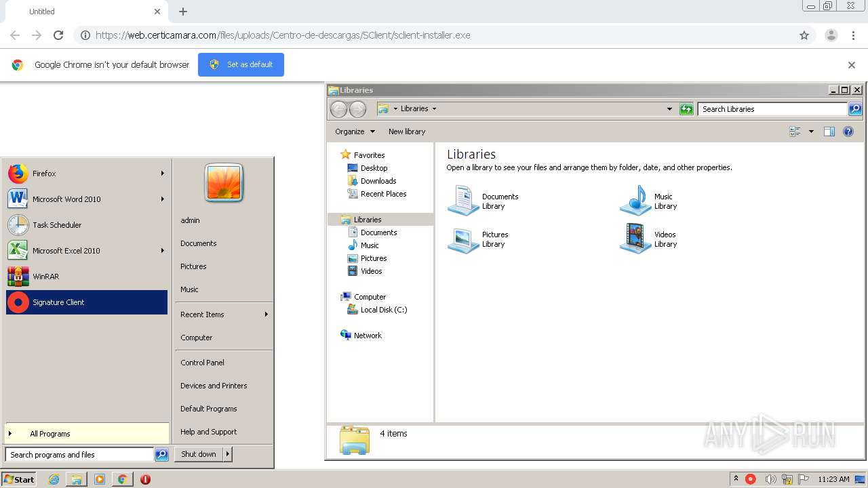Viewport: 868px width, 488px height.
Task: Toggle the preview pane icon
Action: [829, 131]
